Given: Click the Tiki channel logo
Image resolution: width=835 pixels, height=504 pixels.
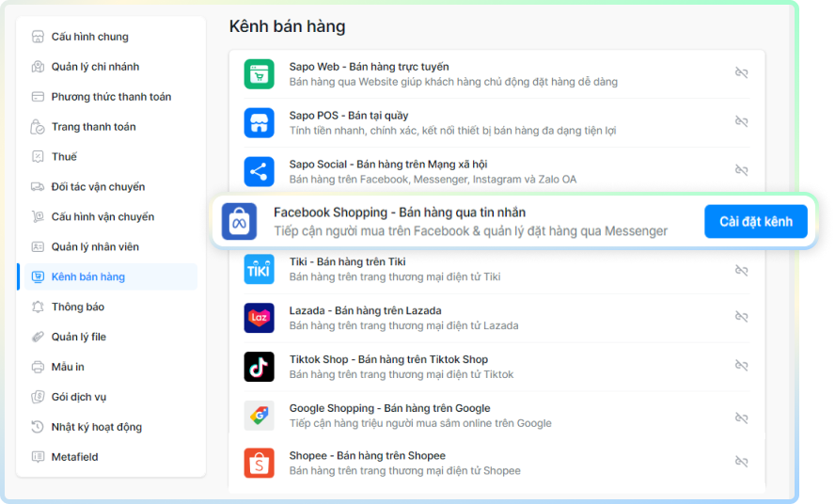Looking at the screenshot, I should pyautogui.click(x=260, y=269).
